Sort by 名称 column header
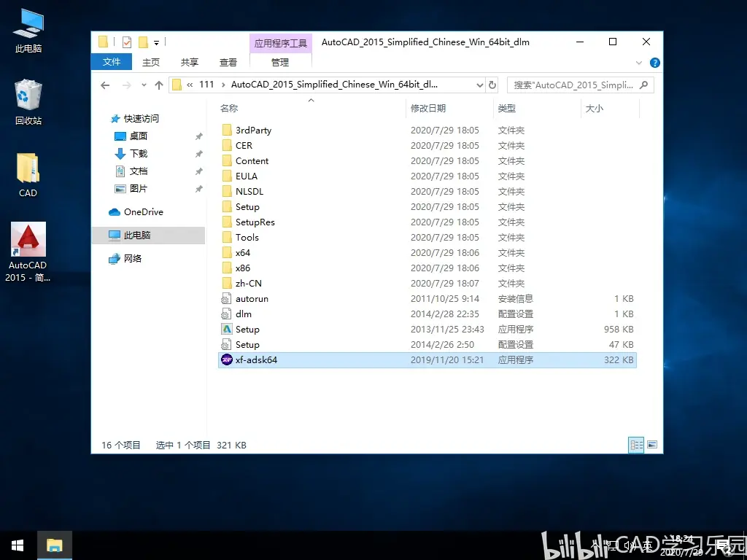The width and height of the screenshot is (747, 560). tap(311, 109)
